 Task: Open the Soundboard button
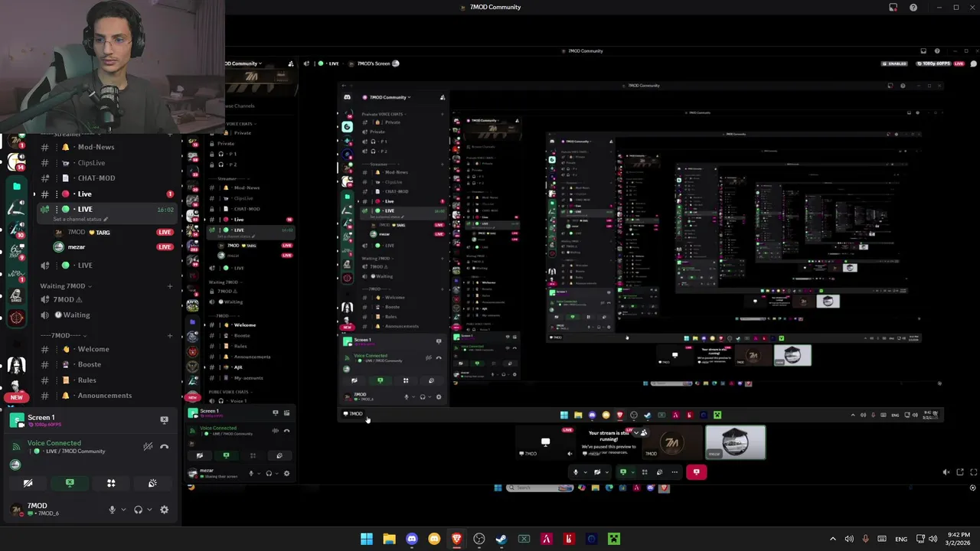(152, 483)
